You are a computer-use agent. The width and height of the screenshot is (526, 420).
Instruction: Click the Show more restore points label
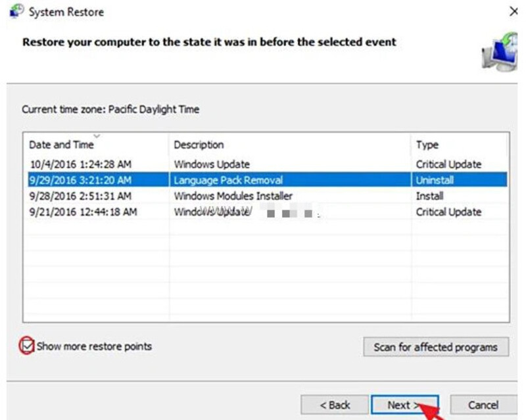point(94,346)
